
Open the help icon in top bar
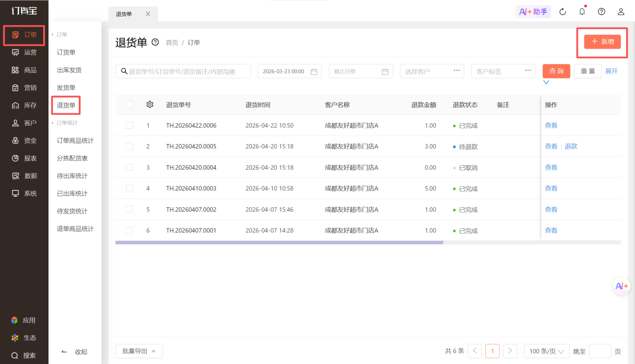(x=601, y=12)
